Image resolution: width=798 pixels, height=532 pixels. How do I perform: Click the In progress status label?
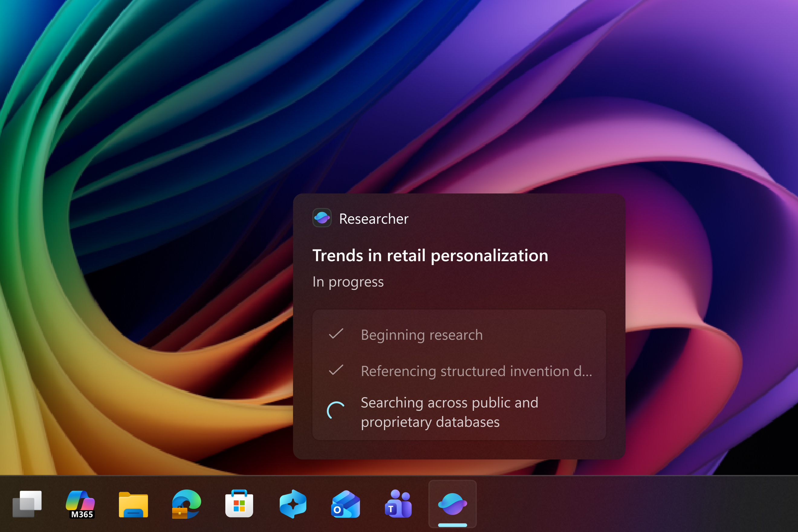point(348,282)
